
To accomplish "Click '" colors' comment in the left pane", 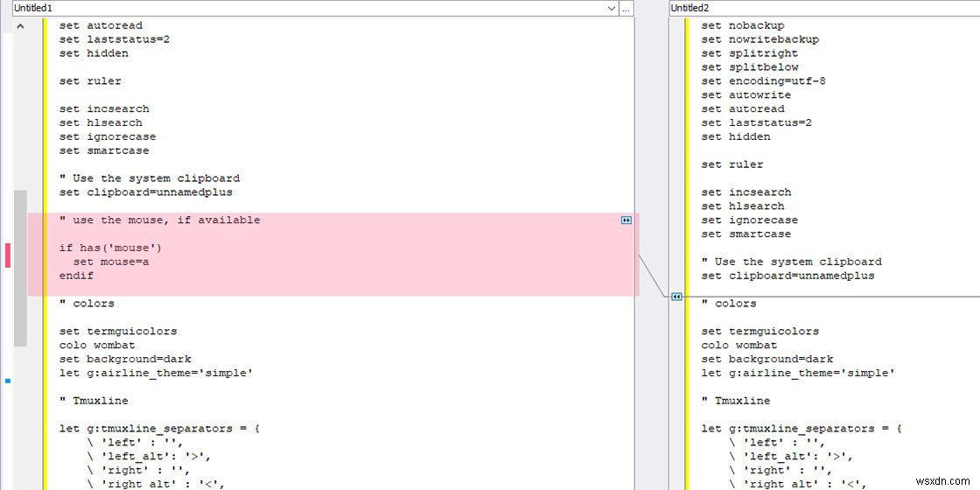I will 87,304.
